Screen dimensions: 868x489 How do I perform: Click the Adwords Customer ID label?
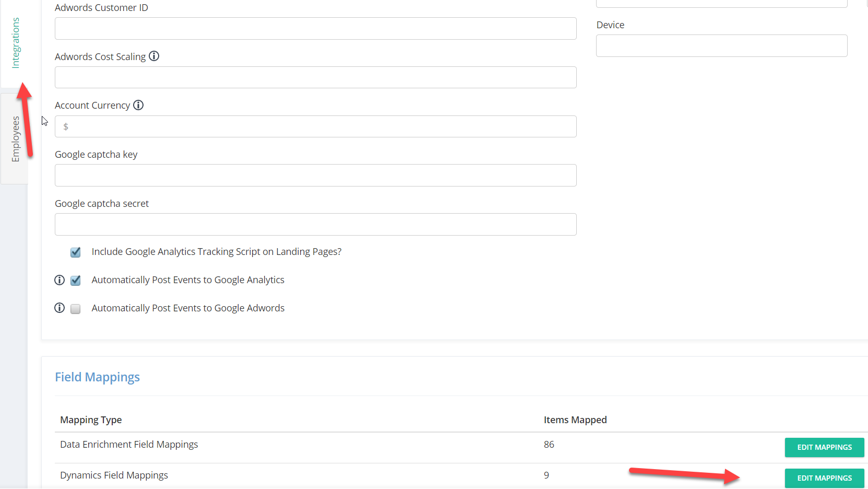pos(101,8)
